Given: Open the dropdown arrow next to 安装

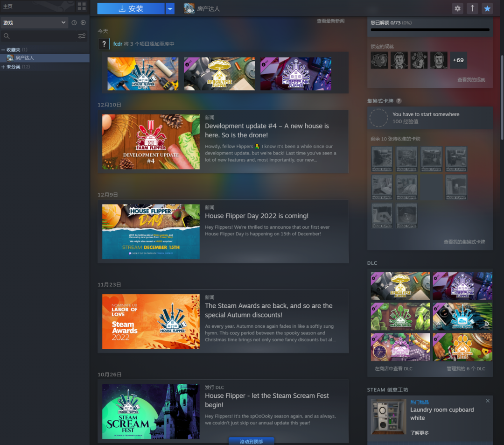Looking at the screenshot, I should tap(170, 8).
